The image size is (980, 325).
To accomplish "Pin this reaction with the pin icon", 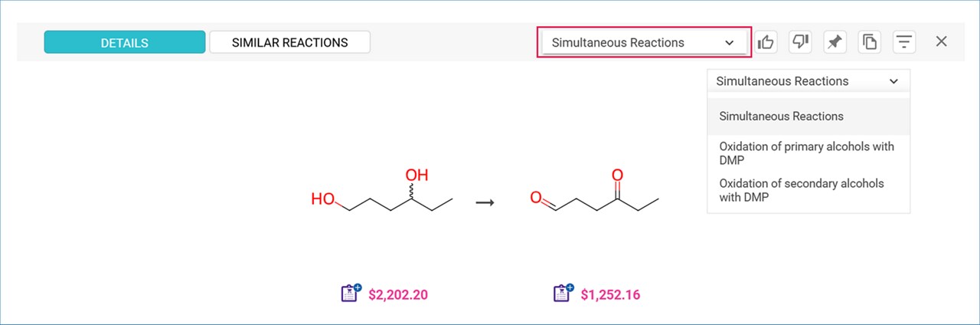I will click(x=835, y=42).
